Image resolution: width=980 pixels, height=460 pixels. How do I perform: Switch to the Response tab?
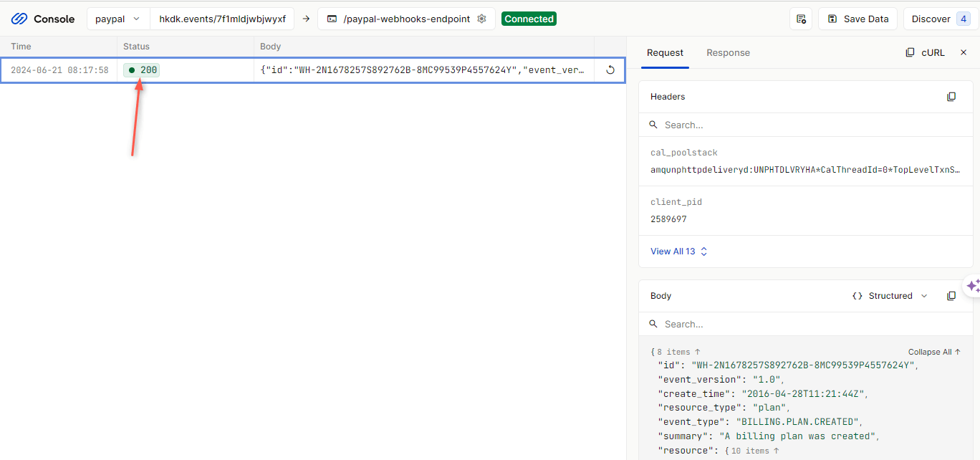[728, 52]
